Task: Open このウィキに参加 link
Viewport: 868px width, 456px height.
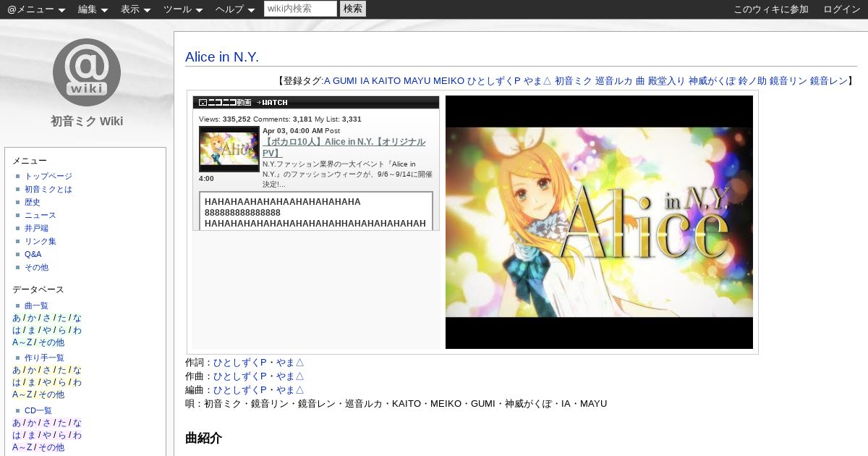Action: tap(771, 9)
